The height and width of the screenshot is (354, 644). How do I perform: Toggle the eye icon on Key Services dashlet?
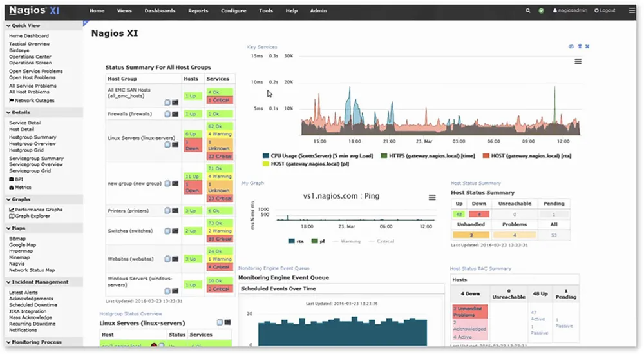tap(571, 46)
